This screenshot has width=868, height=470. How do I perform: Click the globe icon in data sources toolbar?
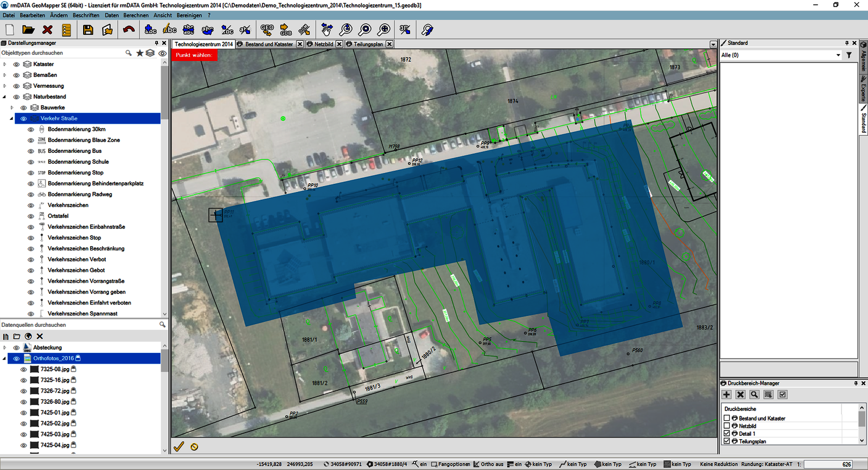28,337
